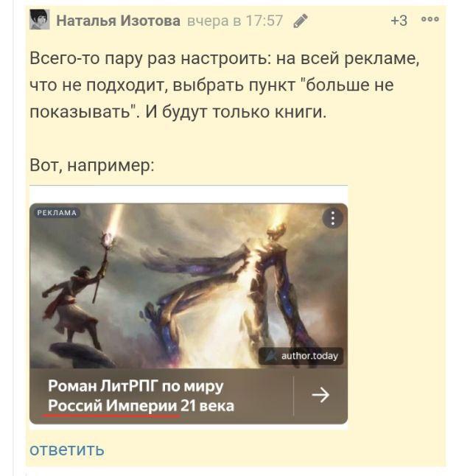Click the comment paragraph starting 'Всего-то пару раз'
The image size is (459, 476).
[x=225, y=85]
